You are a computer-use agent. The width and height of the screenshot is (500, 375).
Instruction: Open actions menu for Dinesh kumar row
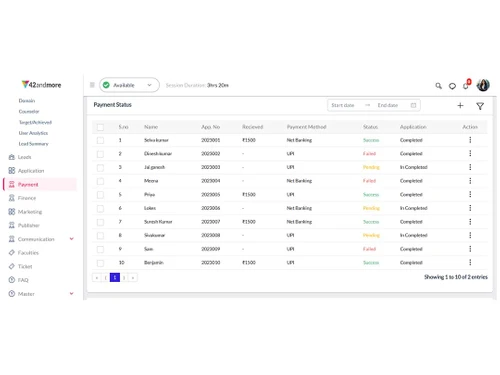point(470,153)
